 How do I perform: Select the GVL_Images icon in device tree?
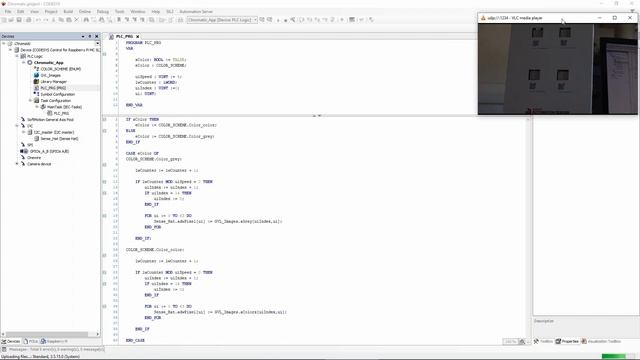(x=36, y=75)
